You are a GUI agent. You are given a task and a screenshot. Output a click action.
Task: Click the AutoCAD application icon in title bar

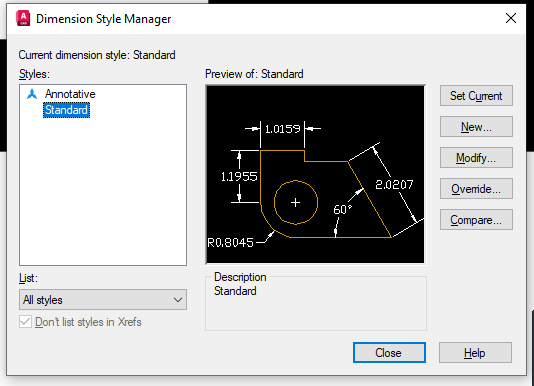tap(23, 18)
